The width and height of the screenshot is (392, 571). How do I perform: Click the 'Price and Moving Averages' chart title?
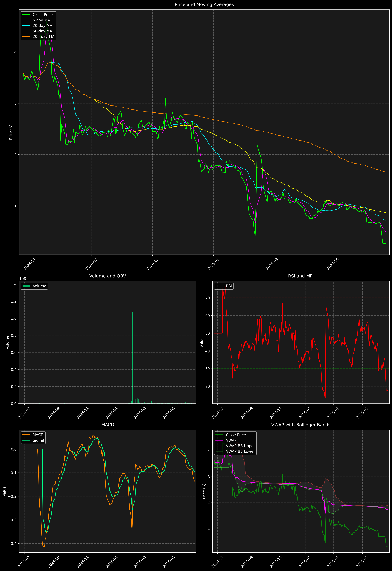point(204,4)
